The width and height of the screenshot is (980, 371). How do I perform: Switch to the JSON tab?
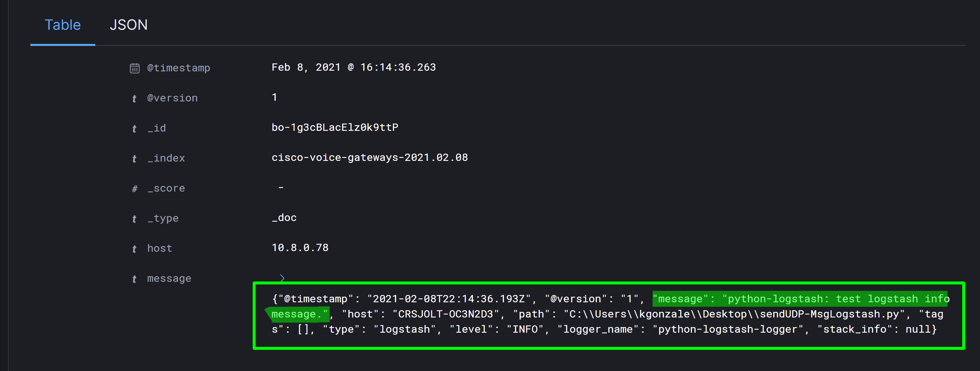click(x=129, y=25)
